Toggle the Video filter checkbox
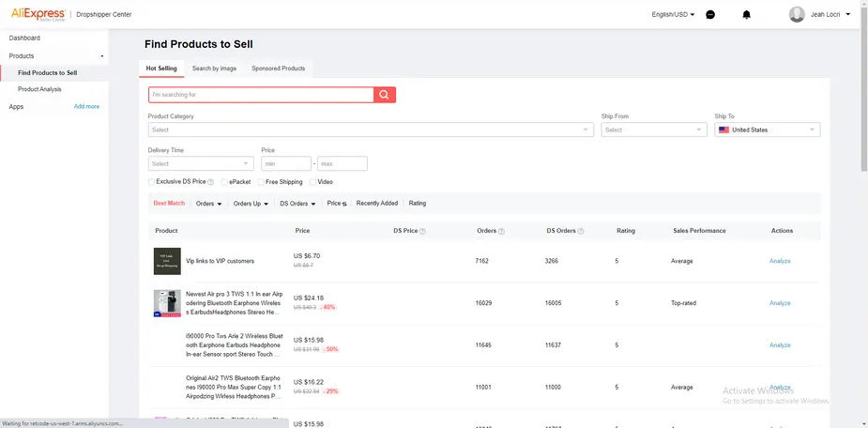This screenshot has width=868, height=428. (x=312, y=181)
